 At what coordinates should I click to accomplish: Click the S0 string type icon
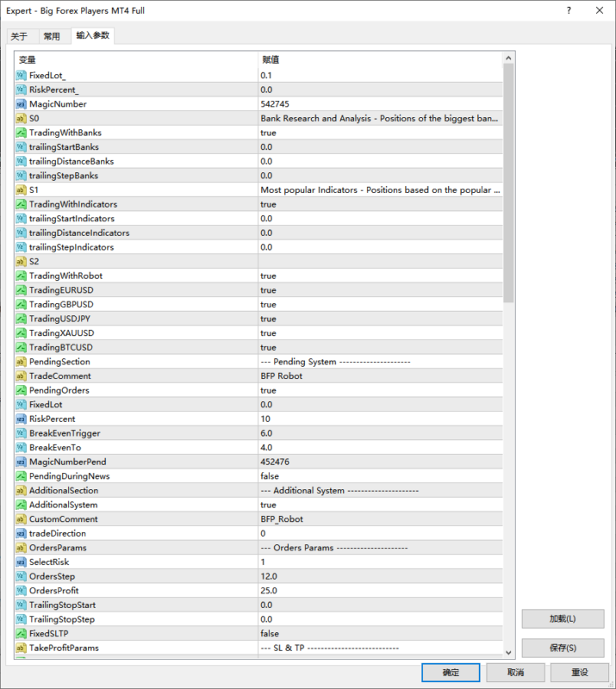click(x=22, y=118)
